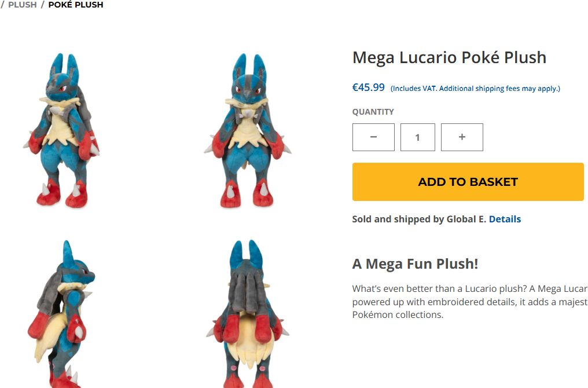Click the €45.99 price
The image size is (588, 388).
pos(369,87)
